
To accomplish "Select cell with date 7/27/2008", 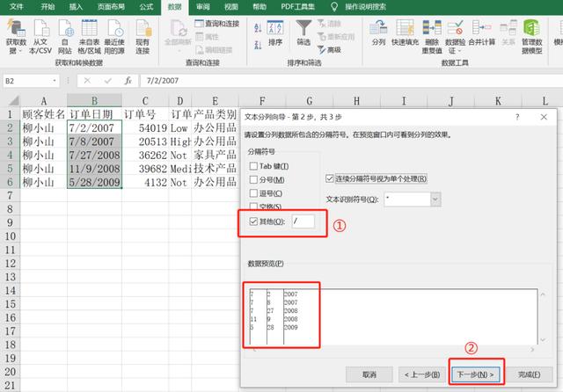I will coord(94,156).
